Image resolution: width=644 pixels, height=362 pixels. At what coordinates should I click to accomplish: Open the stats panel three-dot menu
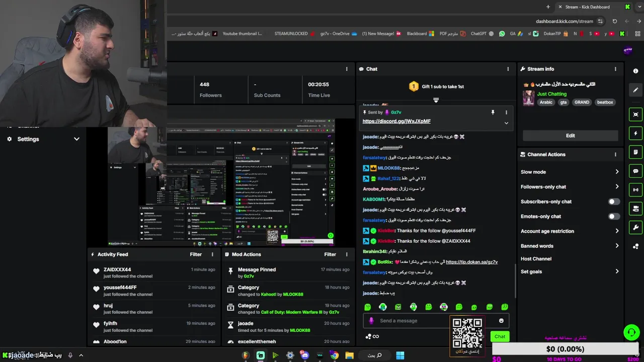pyautogui.click(x=347, y=69)
